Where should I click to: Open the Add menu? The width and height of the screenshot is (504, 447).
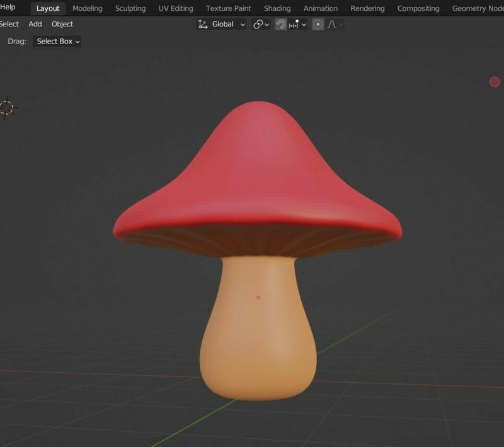pos(35,24)
